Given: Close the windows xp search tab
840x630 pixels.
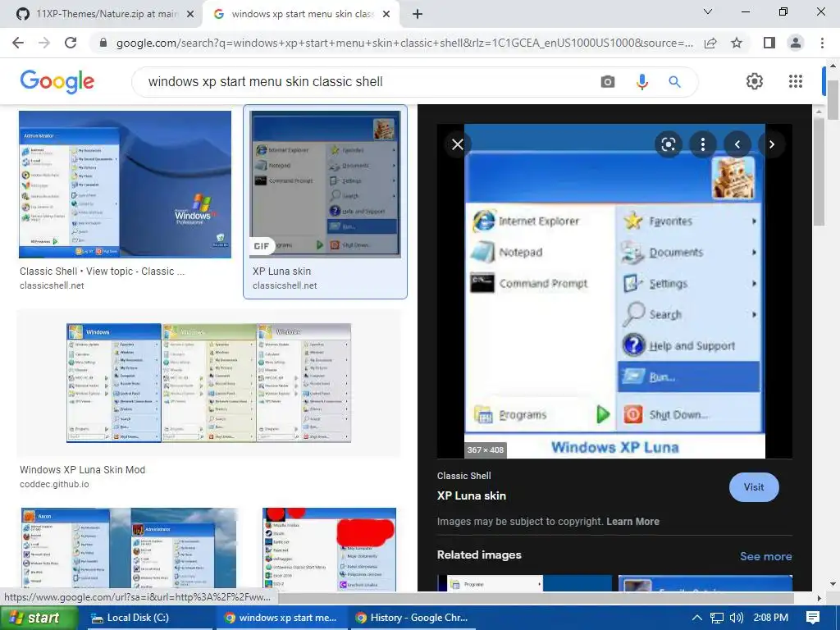Looking at the screenshot, I should [386, 14].
